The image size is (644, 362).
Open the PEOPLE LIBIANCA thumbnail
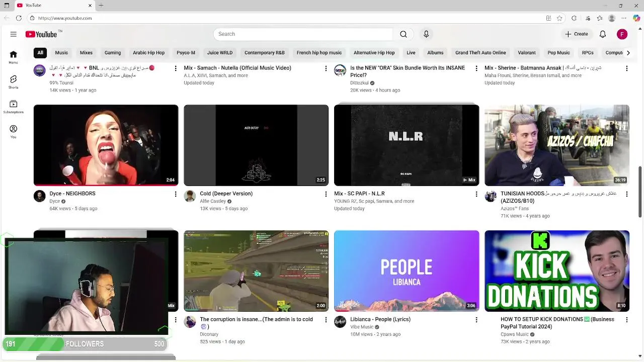pyautogui.click(x=407, y=271)
